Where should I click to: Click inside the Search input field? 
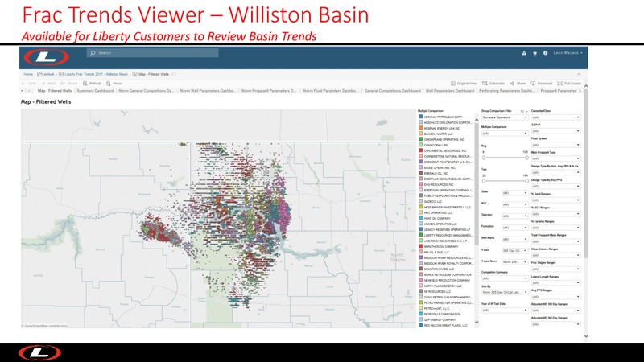pos(152,53)
